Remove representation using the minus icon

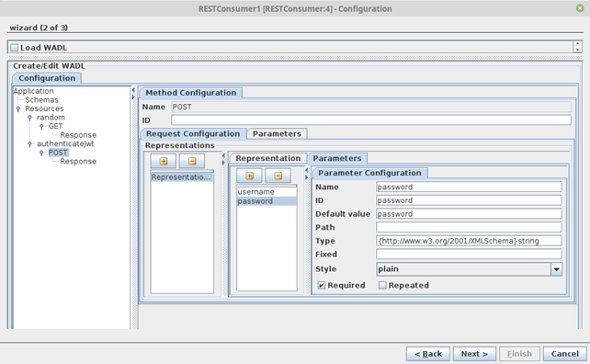(192, 161)
